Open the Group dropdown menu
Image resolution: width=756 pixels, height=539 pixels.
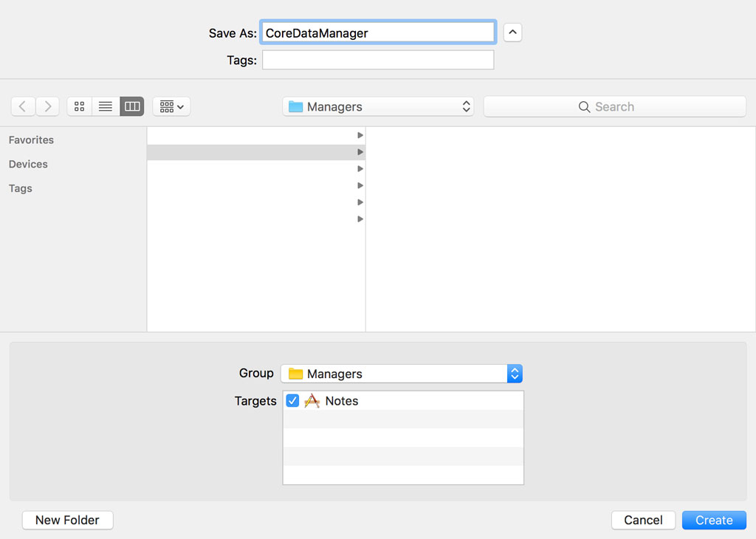(x=515, y=374)
